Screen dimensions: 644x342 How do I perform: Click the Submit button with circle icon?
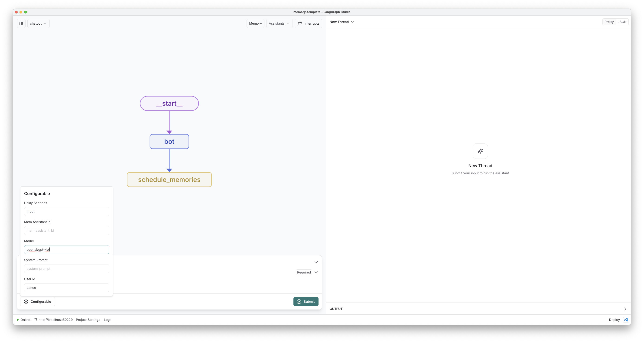click(306, 302)
